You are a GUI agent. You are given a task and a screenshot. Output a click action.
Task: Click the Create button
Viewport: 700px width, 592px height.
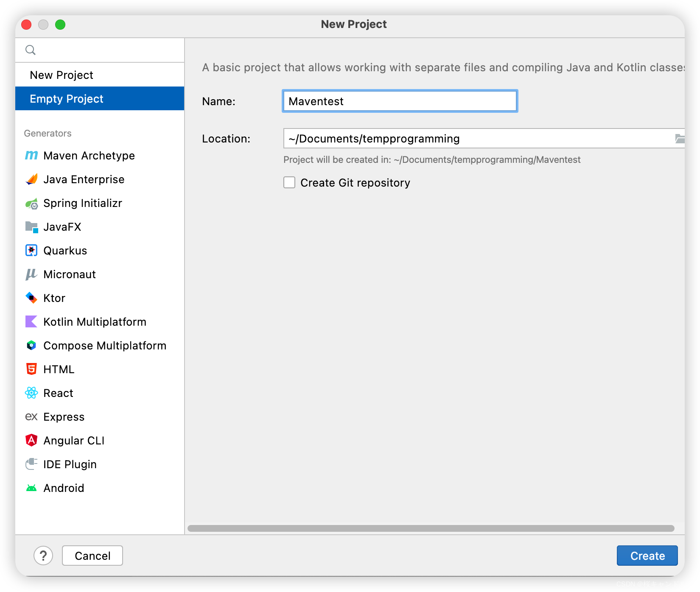[647, 556]
